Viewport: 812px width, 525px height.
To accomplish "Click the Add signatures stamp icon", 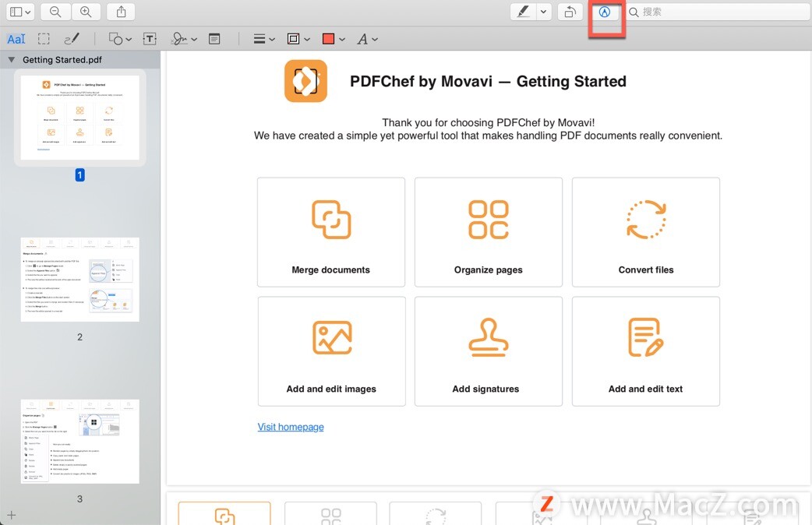I will click(489, 337).
